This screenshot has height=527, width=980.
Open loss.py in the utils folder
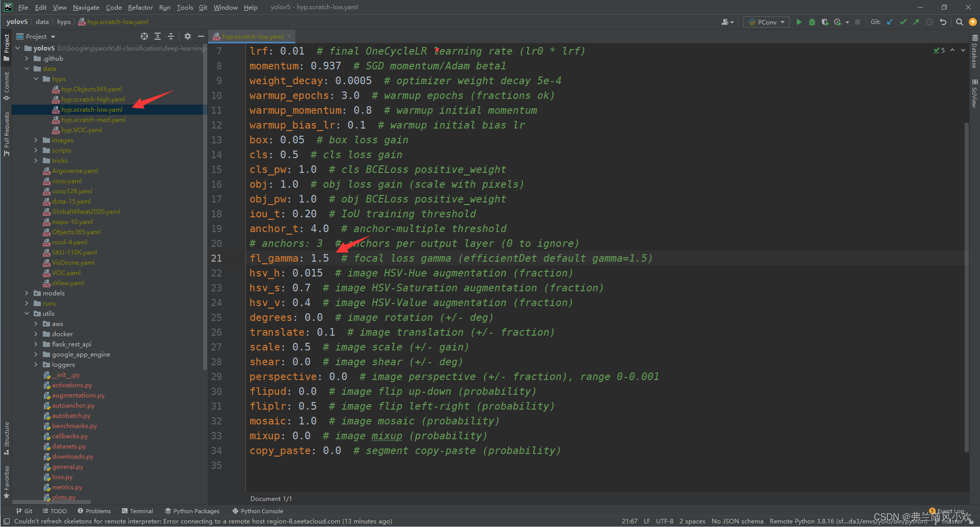point(62,477)
